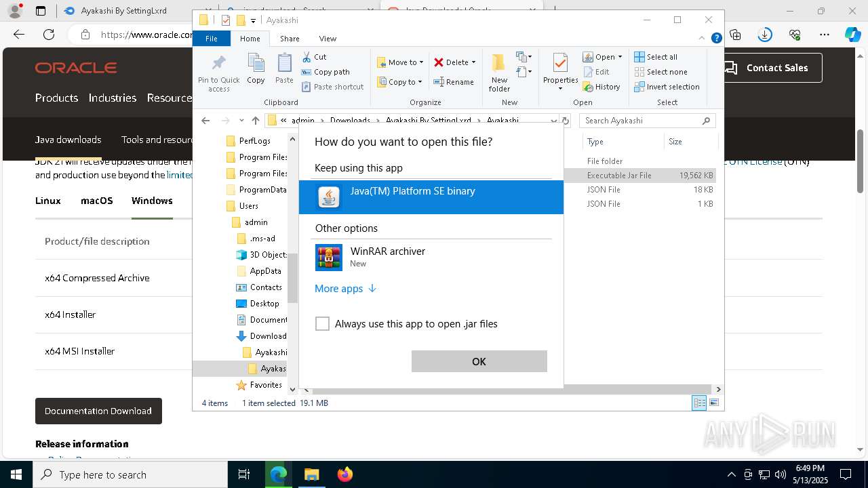Image resolution: width=868 pixels, height=488 pixels.
Task: Click Invert selection in ribbon
Action: click(667, 87)
